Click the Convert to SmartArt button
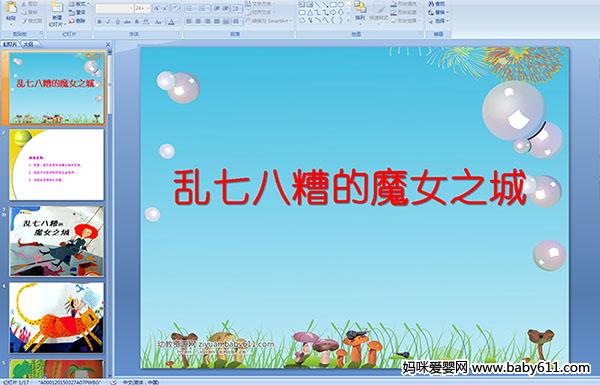Screen dimensions: 600x385 coord(268,21)
